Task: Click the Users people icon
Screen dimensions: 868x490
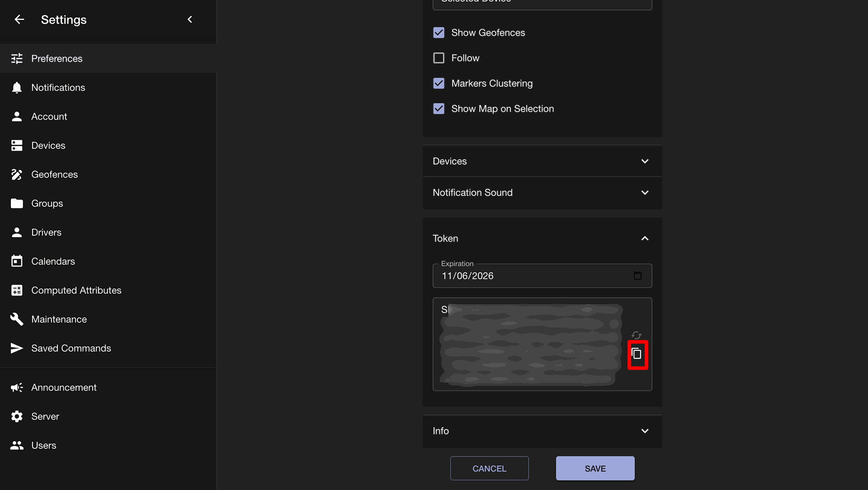Action: tap(17, 445)
